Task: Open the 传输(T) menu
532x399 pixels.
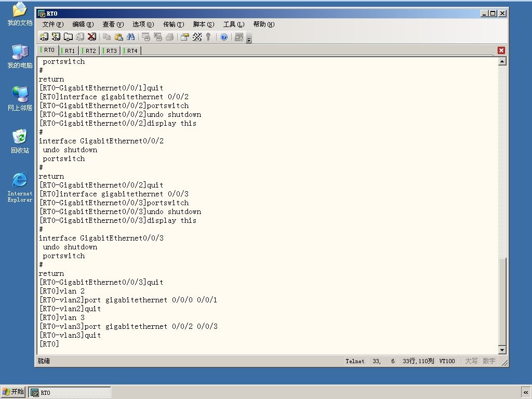Action: tap(174, 24)
